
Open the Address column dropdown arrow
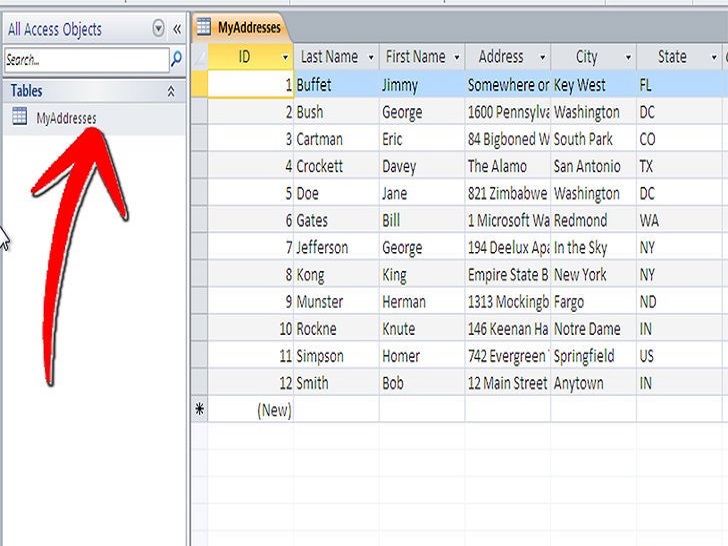point(543,58)
